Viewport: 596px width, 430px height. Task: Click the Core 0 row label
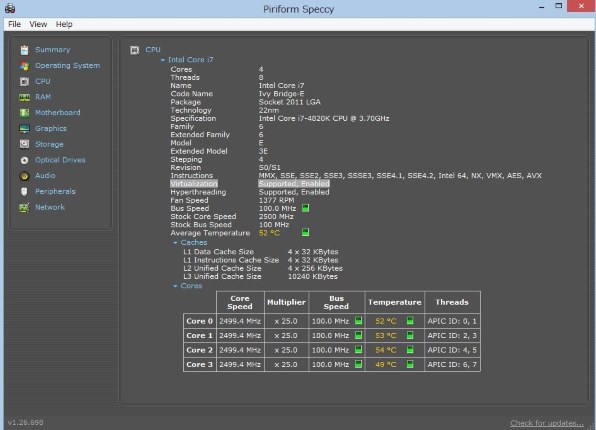(x=200, y=321)
